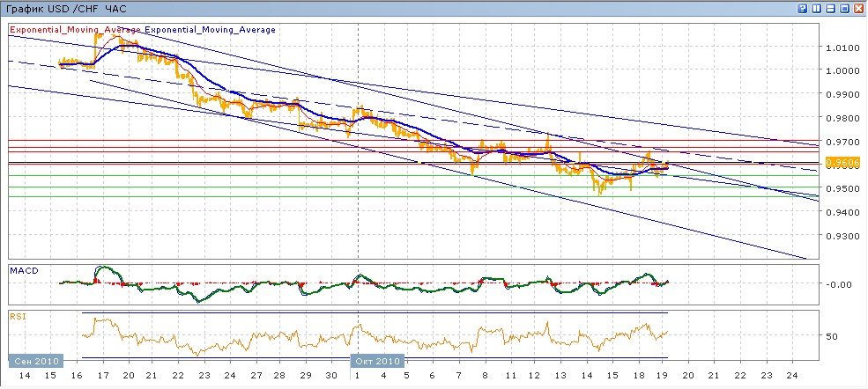This screenshot has width=868, height=389.
Task: Click the vertical split window icon
Action: click(x=817, y=8)
